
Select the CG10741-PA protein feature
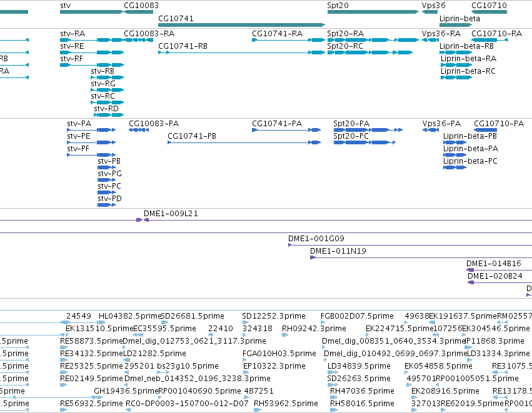pos(286,130)
